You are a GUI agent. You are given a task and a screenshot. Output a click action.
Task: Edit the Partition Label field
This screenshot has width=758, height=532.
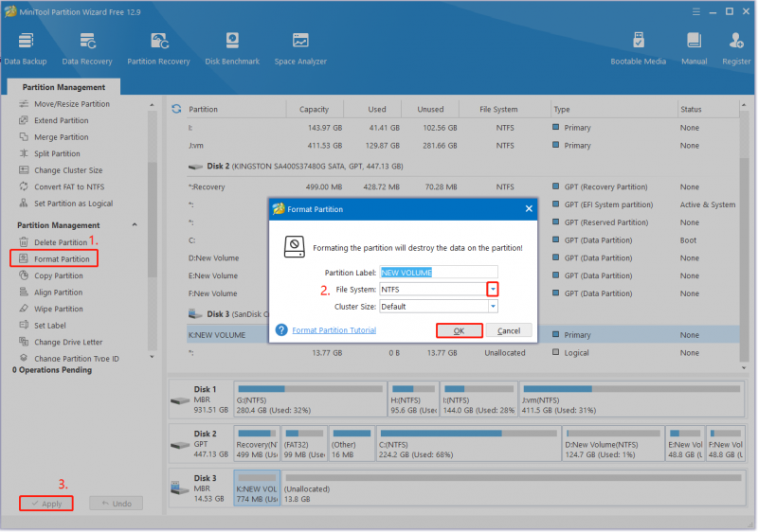[x=439, y=273]
